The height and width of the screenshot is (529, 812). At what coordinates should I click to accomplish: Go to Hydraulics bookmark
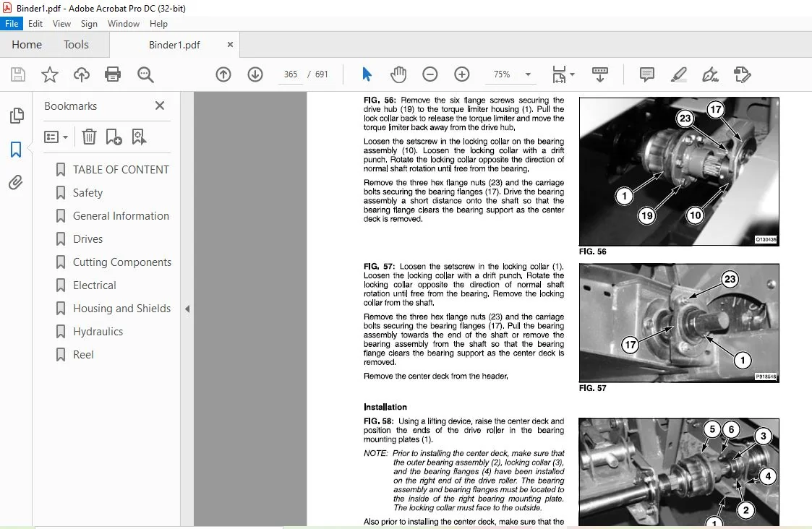coord(98,332)
